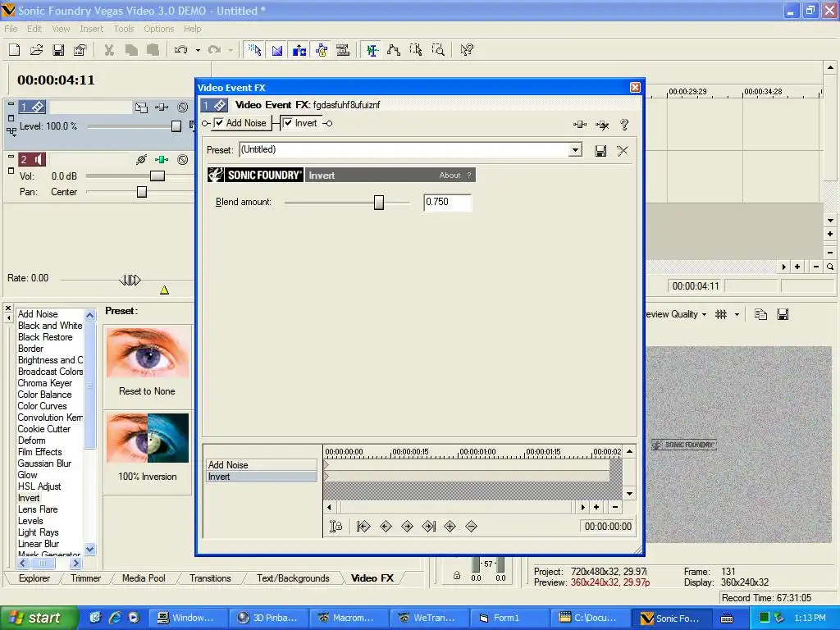This screenshot has height=630, width=840.
Task: Toggle audio track 2 invert phase icon
Action: point(141,160)
